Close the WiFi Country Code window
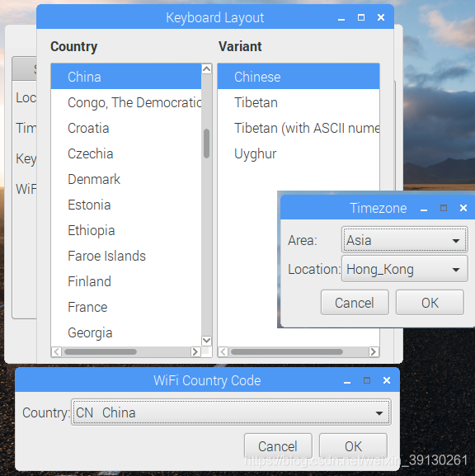475x476 pixels. 387,380
